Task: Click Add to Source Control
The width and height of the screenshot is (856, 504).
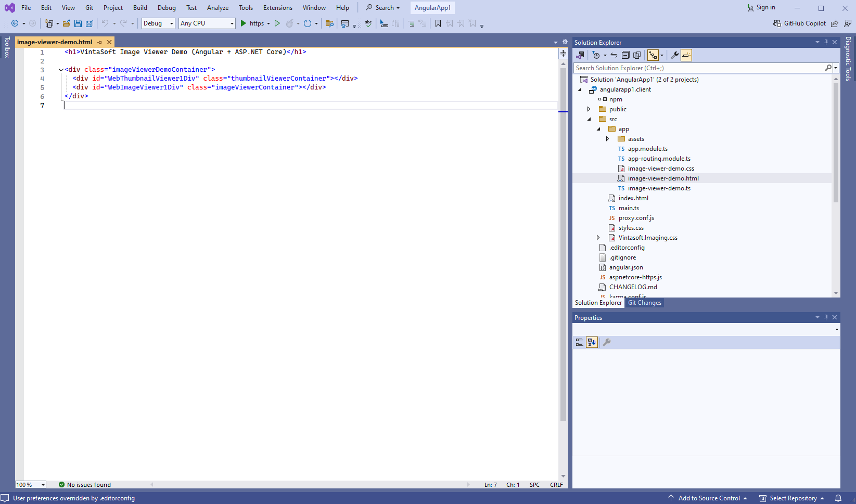Action: pyautogui.click(x=708, y=498)
